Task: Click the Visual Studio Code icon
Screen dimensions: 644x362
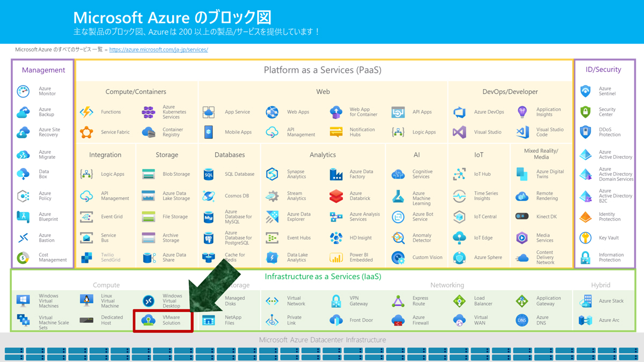Action: [x=522, y=132]
